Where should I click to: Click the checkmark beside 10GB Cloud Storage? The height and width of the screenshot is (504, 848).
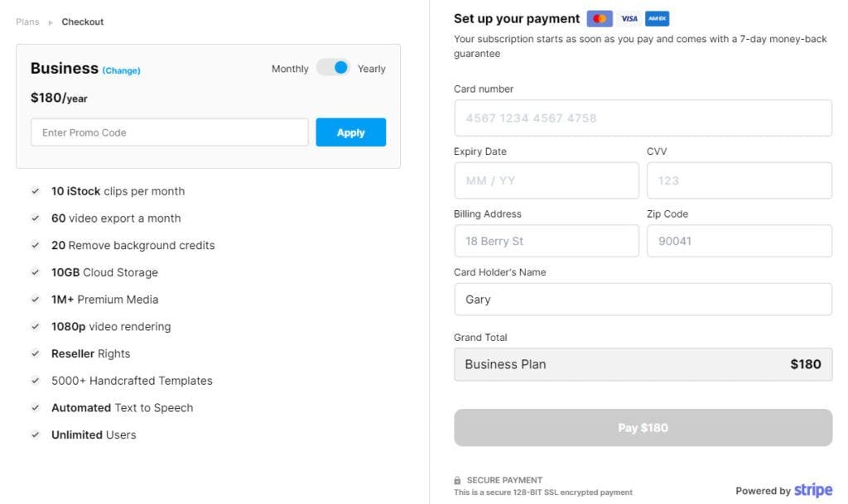(35, 272)
